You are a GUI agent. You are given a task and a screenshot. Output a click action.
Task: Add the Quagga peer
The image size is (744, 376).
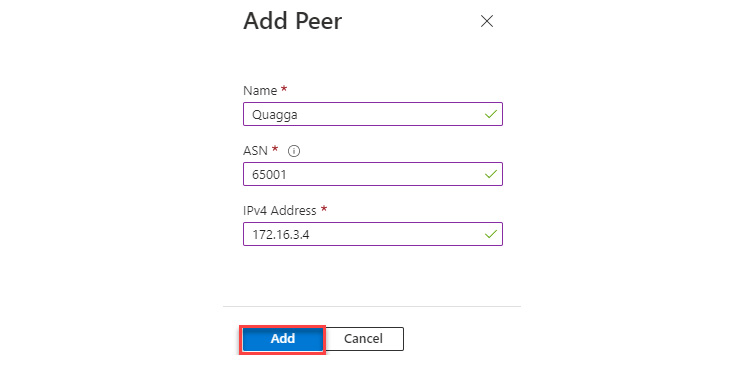coord(282,339)
